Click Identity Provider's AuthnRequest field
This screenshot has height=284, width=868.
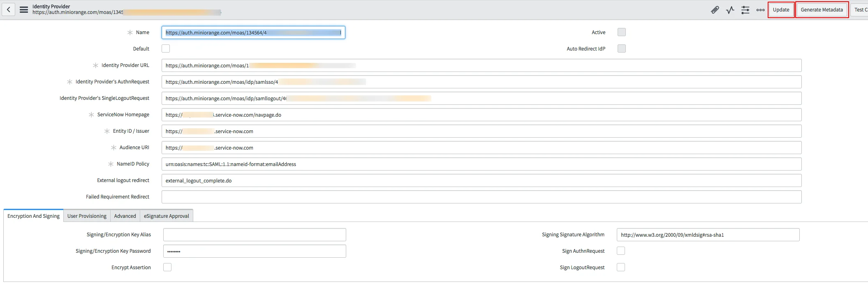(x=481, y=82)
